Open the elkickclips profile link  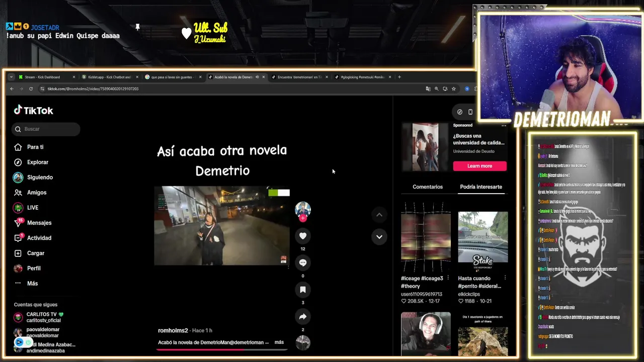469,294
